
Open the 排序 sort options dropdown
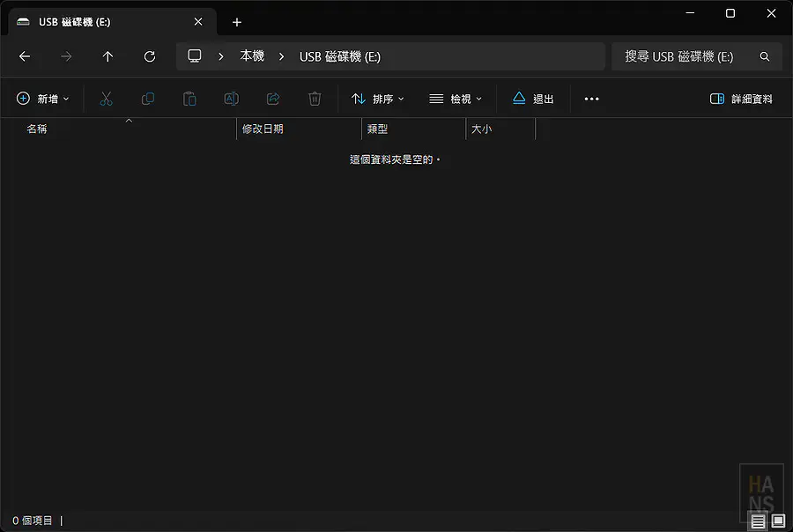[377, 99]
